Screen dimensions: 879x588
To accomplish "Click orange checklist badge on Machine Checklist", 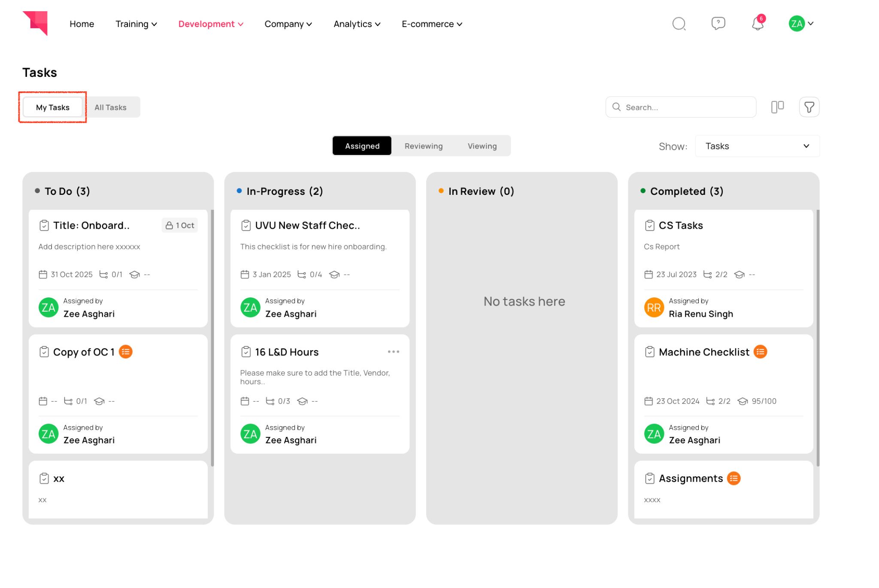I will click(x=760, y=352).
